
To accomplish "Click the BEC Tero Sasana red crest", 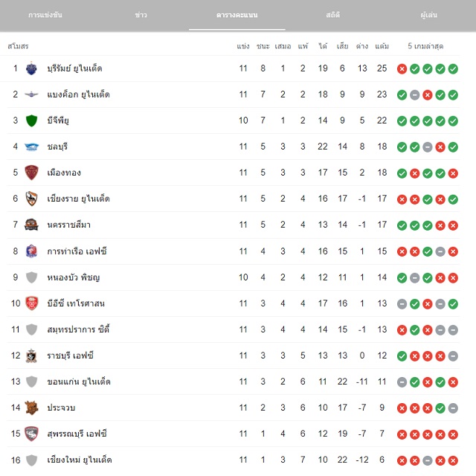I will 31,303.
